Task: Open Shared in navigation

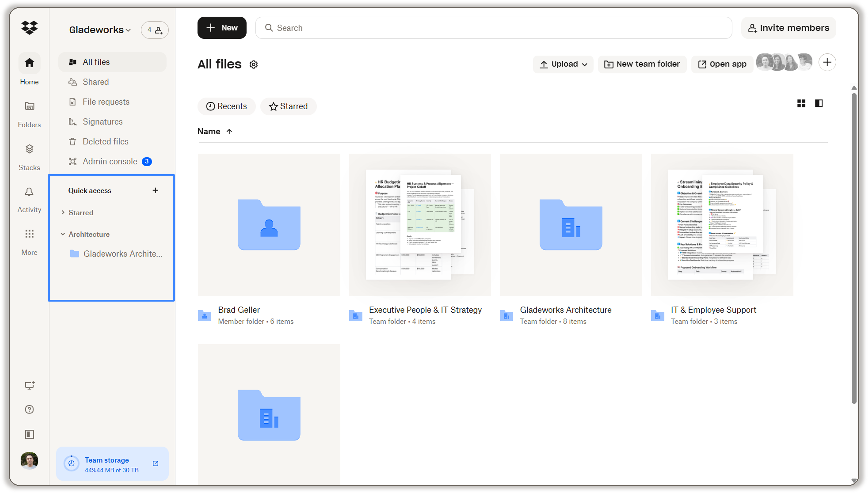Action: pyautogui.click(x=112, y=82)
